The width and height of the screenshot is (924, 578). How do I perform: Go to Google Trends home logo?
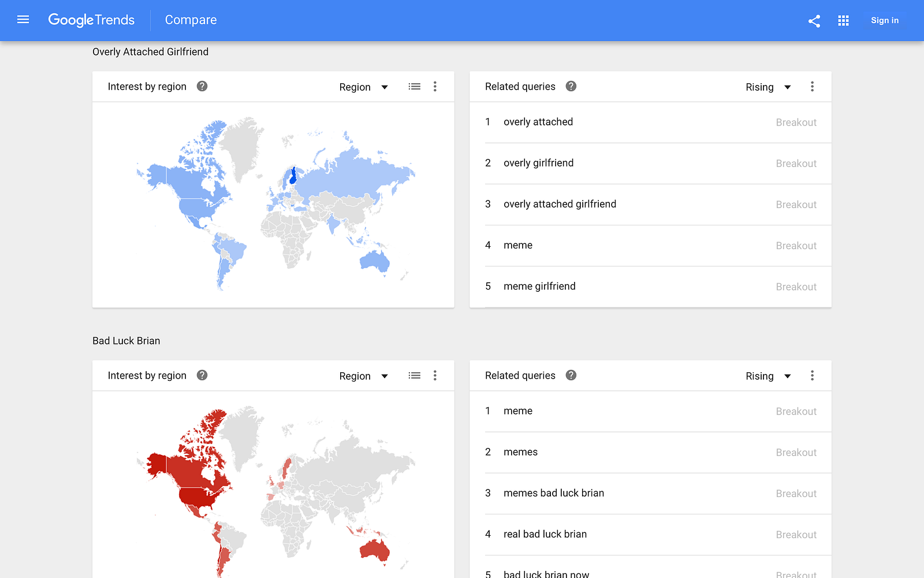click(x=91, y=20)
